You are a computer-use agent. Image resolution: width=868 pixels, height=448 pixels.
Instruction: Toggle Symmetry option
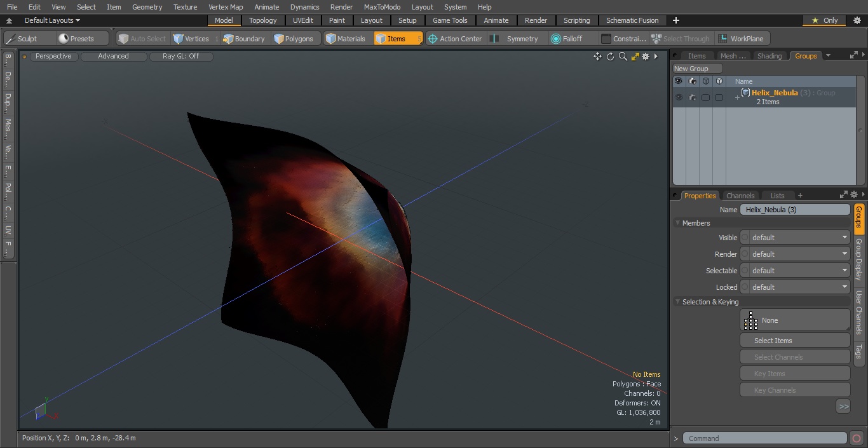(x=517, y=39)
